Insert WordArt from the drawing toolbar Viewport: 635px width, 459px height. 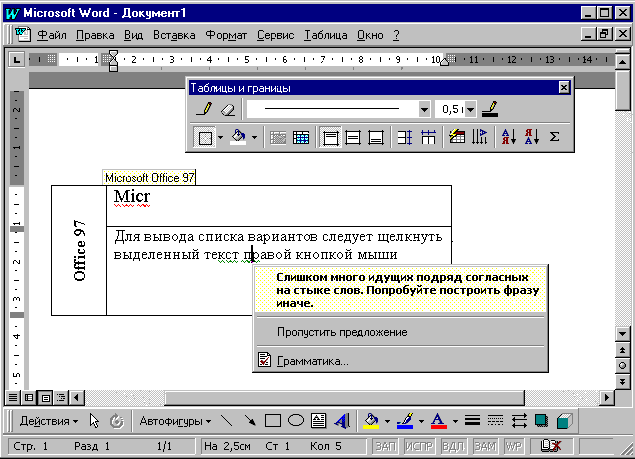[342, 421]
